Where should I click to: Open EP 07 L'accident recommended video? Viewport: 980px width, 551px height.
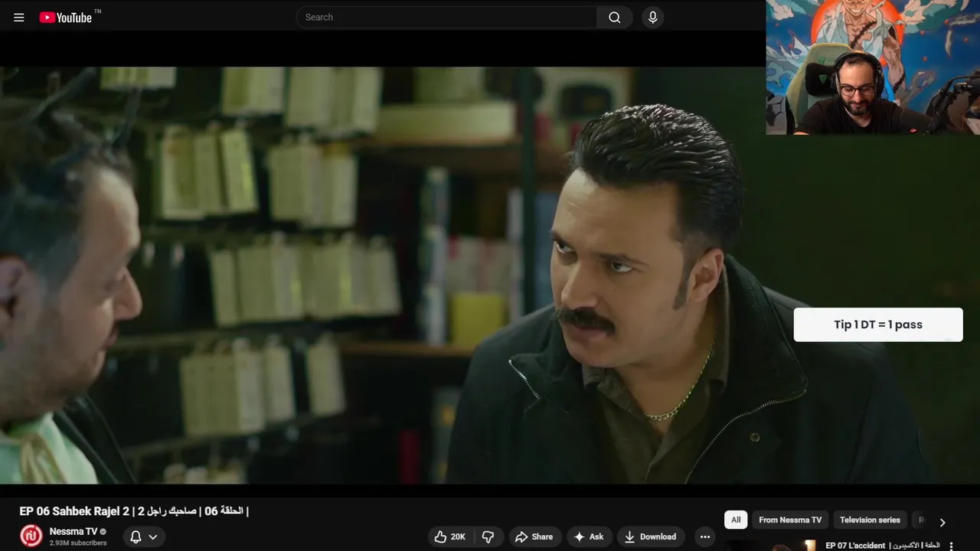[883, 546]
